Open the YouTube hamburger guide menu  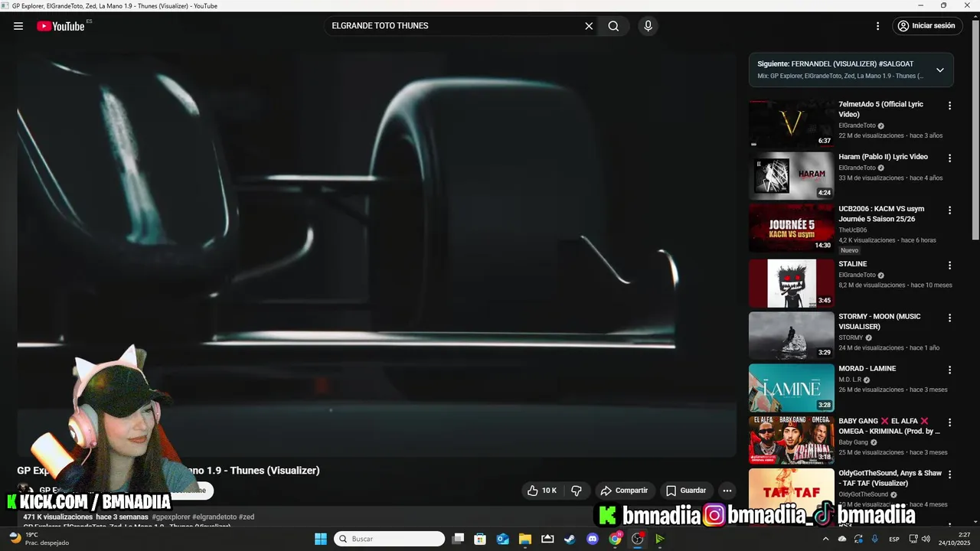pyautogui.click(x=18, y=26)
